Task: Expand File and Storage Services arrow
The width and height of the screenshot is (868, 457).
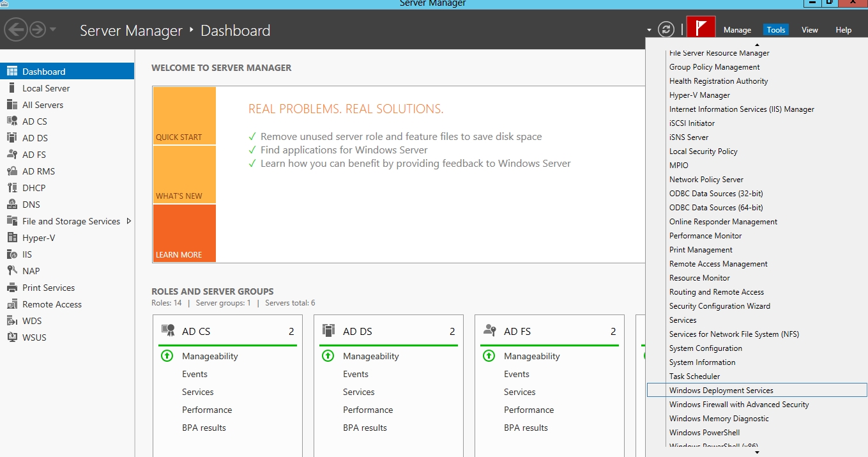Action: [x=129, y=221]
